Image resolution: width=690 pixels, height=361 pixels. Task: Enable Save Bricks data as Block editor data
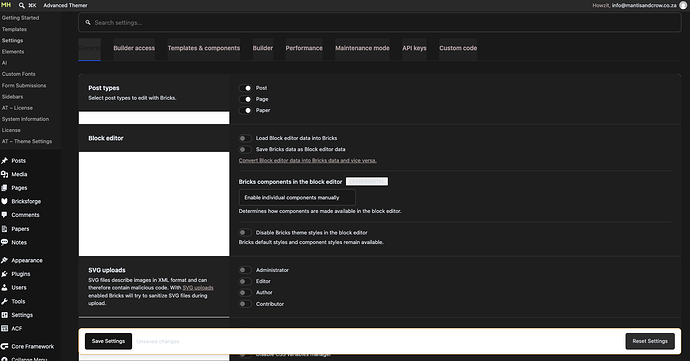[245, 149]
